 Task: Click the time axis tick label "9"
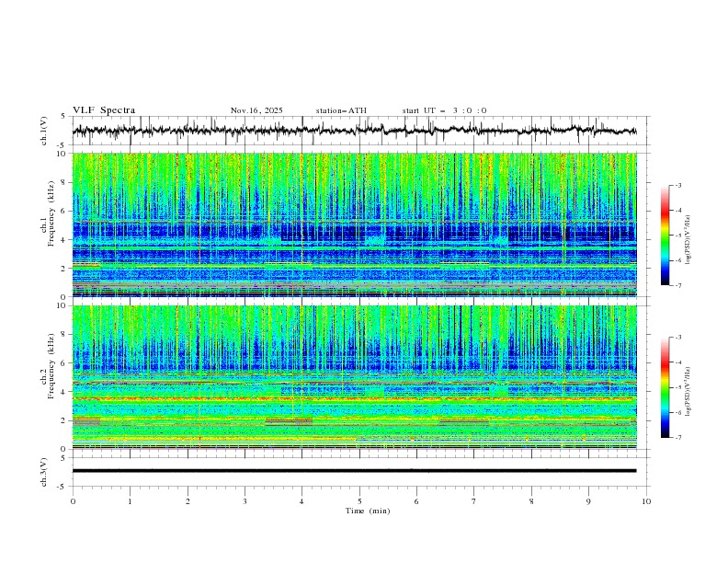tap(588, 501)
